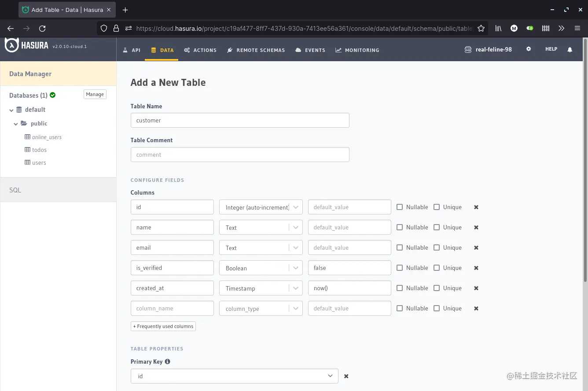The width and height of the screenshot is (588, 391).
Task: Open the Primary Key dropdown
Action: (x=330, y=376)
